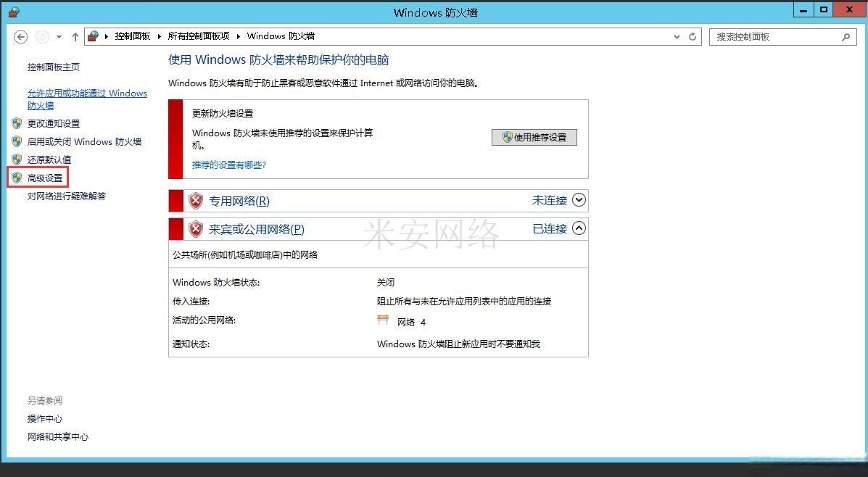
Task: Minimize the Windows 防火墙 window
Action: click(803, 10)
